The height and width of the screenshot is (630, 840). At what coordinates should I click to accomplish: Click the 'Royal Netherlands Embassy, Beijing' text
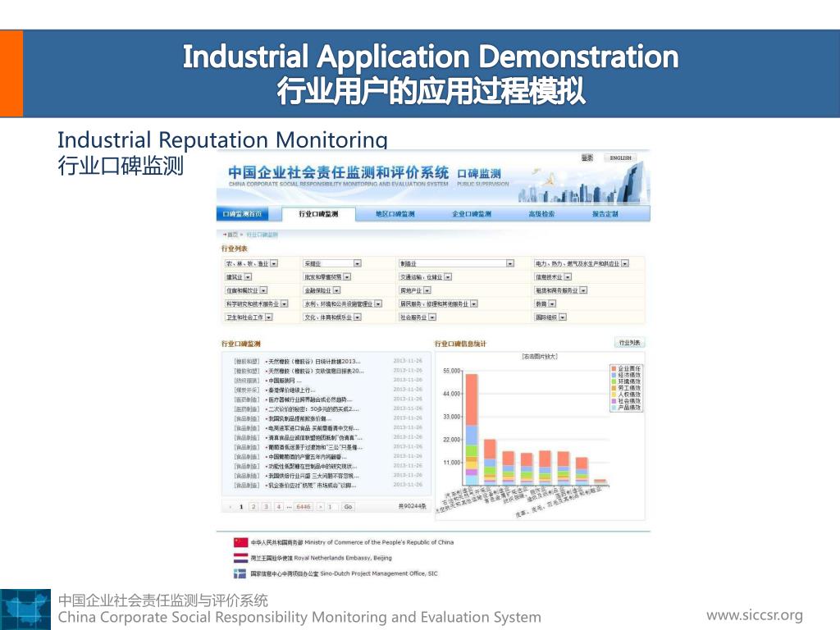click(343, 558)
